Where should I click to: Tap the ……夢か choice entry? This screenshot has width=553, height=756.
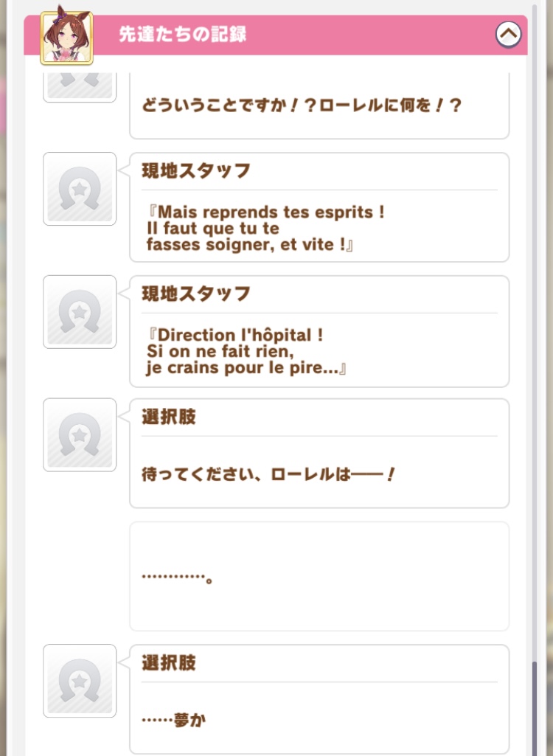click(319, 698)
